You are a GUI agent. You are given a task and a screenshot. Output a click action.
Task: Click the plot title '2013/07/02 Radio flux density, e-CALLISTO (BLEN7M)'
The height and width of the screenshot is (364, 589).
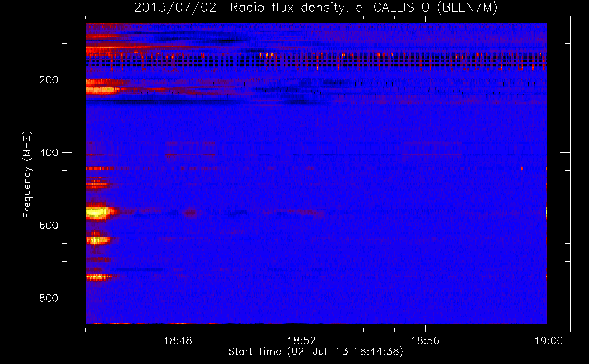click(x=316, y=7)
